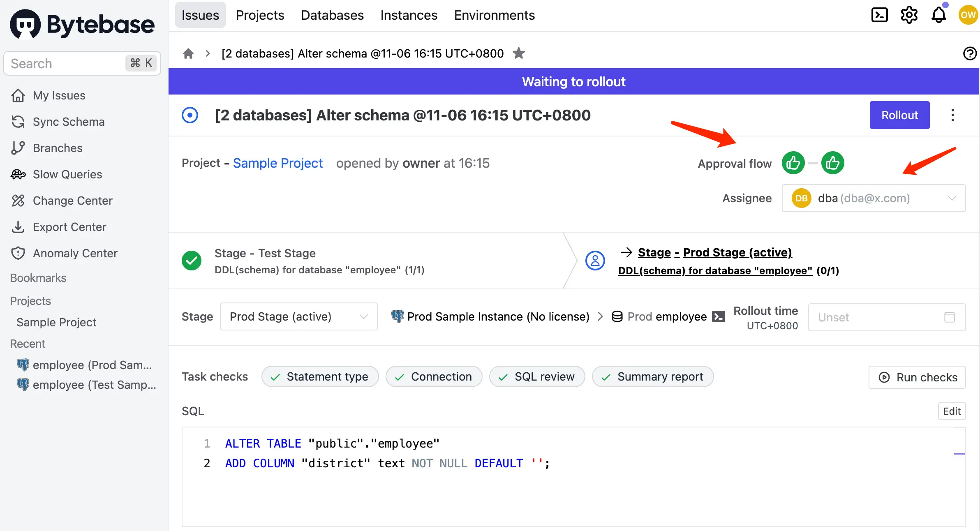Click the breadcrumb issue title text
The width and height of the screenshot is (980, 531).
[363, 53]
